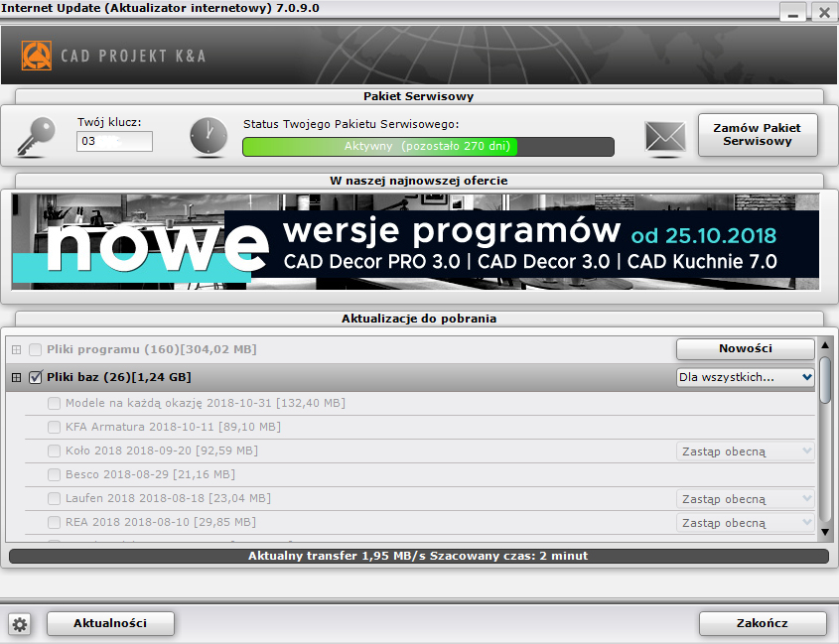Click the key icon beside Twój klucz

point(36,137)
